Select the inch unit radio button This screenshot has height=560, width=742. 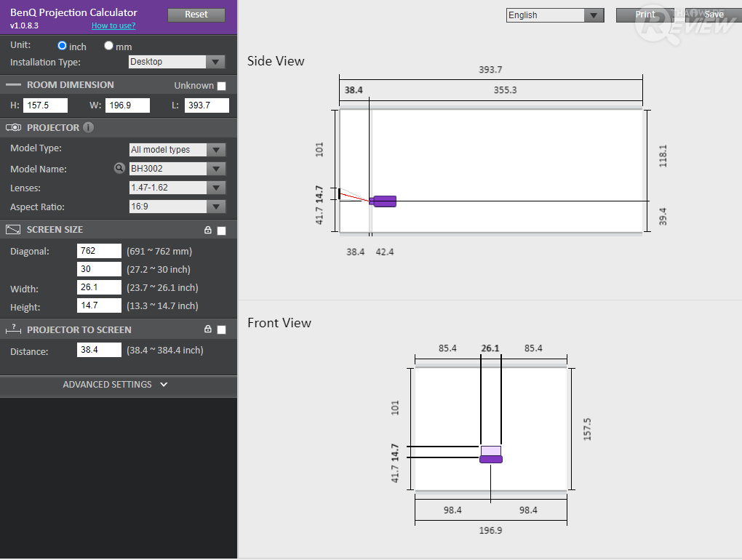pos(62,45)
